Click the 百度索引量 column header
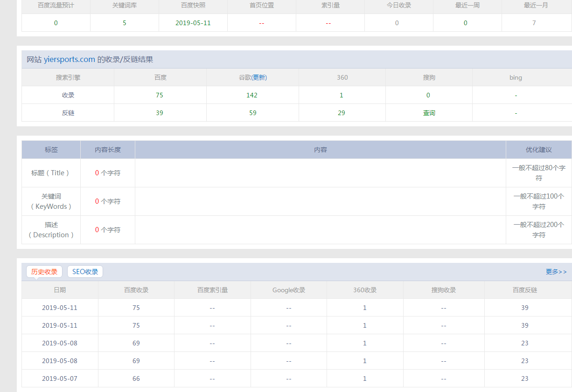 (212, 290)
